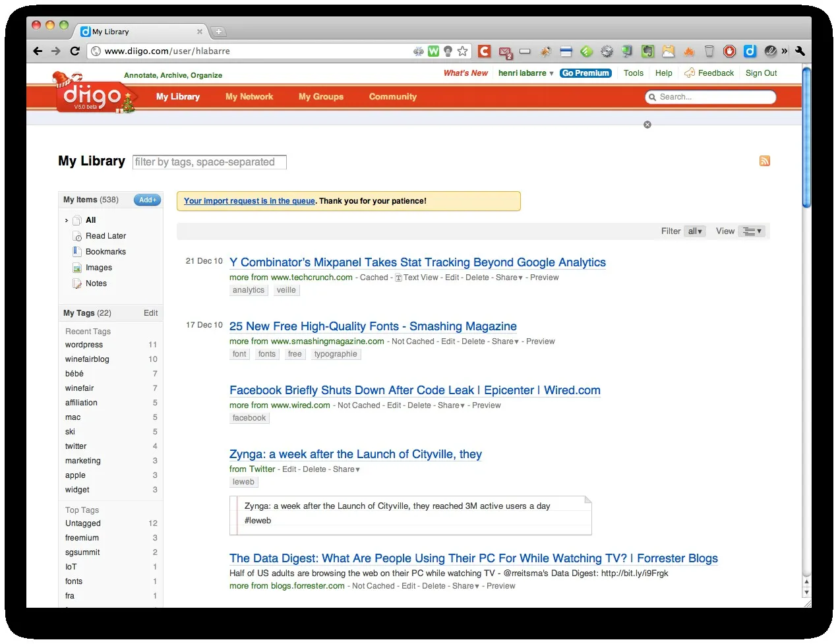Open the Filter all dropdown

click(695, 231)
